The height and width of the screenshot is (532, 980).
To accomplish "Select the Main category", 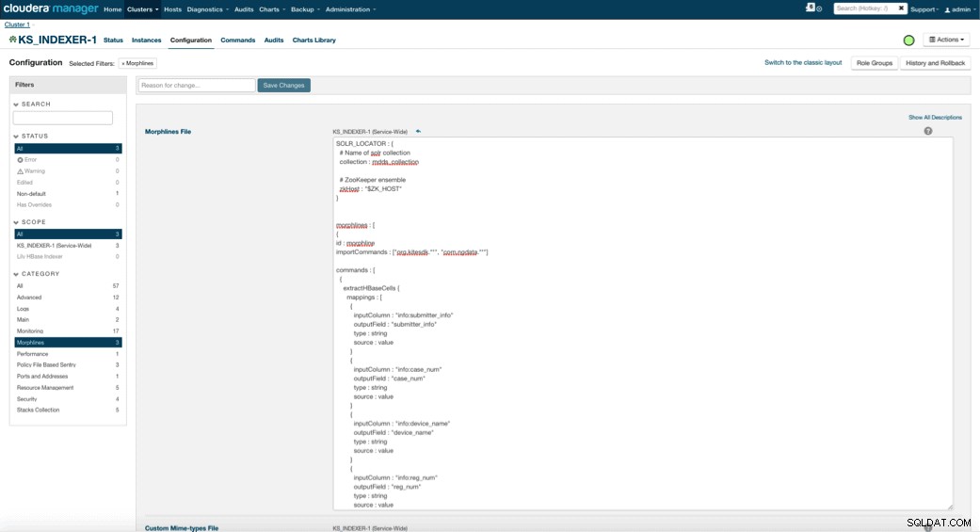I will pos(68,319).
